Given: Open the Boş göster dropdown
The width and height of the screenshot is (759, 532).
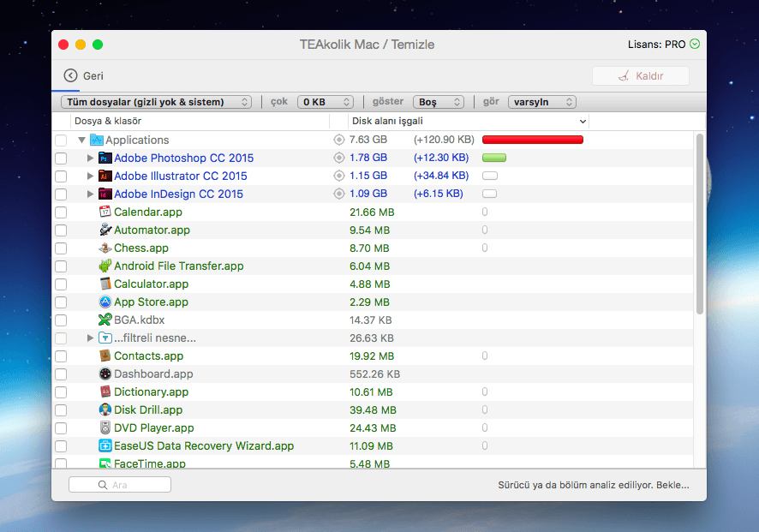Looking at the screenshot, I should [x=439, y=102].
